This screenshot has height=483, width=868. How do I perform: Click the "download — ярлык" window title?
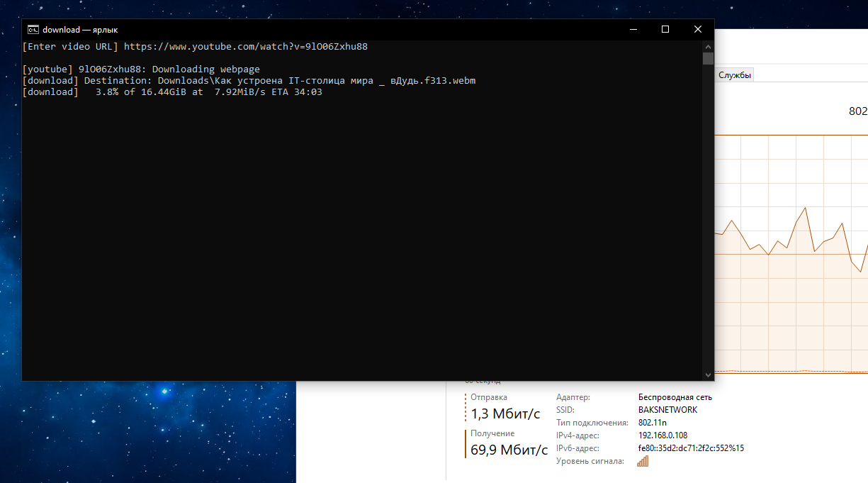coord(80,30)
